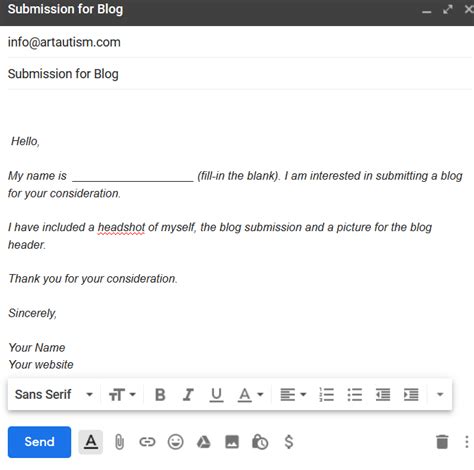Decrease the indent
Image resolution: width=474 pixels, height=470 pixels.
[383, 395]
